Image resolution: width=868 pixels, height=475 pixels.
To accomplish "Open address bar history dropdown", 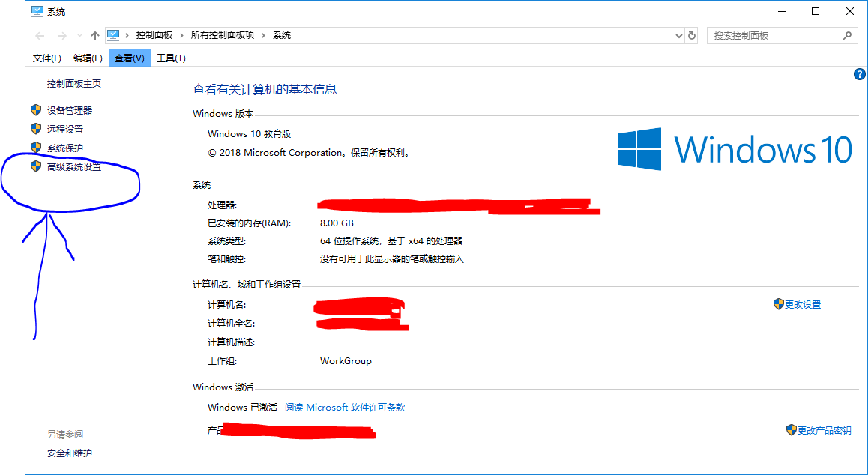I will (x=678, y=36).
